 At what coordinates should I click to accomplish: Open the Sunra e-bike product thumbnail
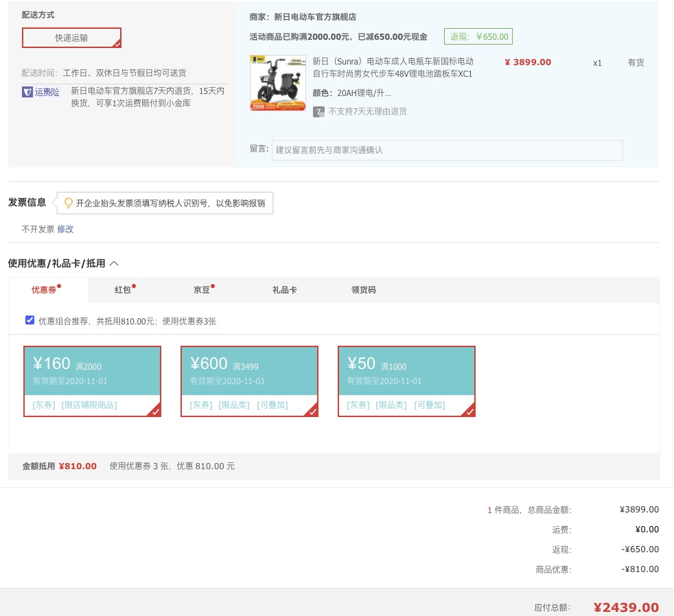pyautogui.click(x=278, y=83)
